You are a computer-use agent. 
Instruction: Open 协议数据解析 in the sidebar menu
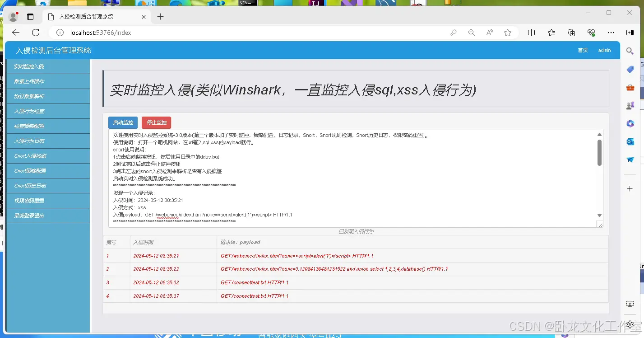coord(48,96)
